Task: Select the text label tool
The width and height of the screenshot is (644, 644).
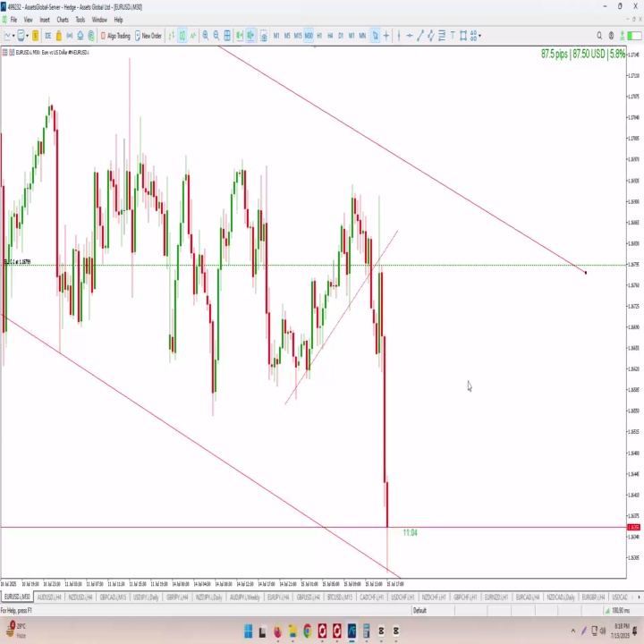Action: pos(453,36)
